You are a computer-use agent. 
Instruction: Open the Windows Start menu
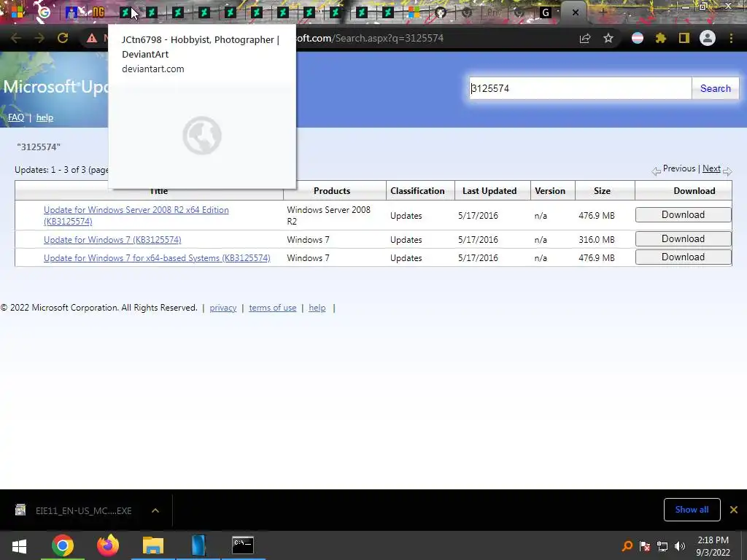(19, 545)
